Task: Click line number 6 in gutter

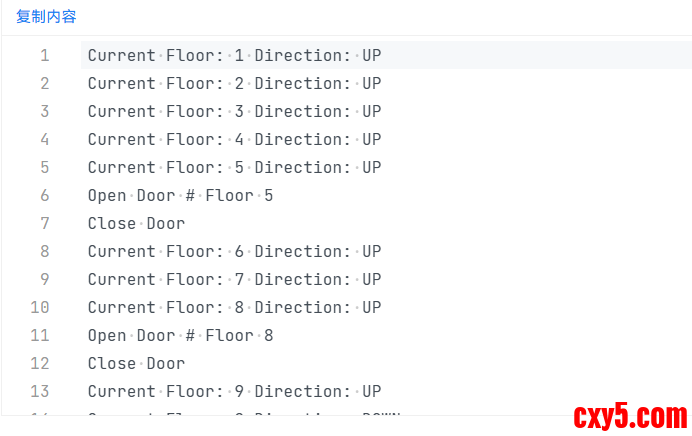Action: 44,195
